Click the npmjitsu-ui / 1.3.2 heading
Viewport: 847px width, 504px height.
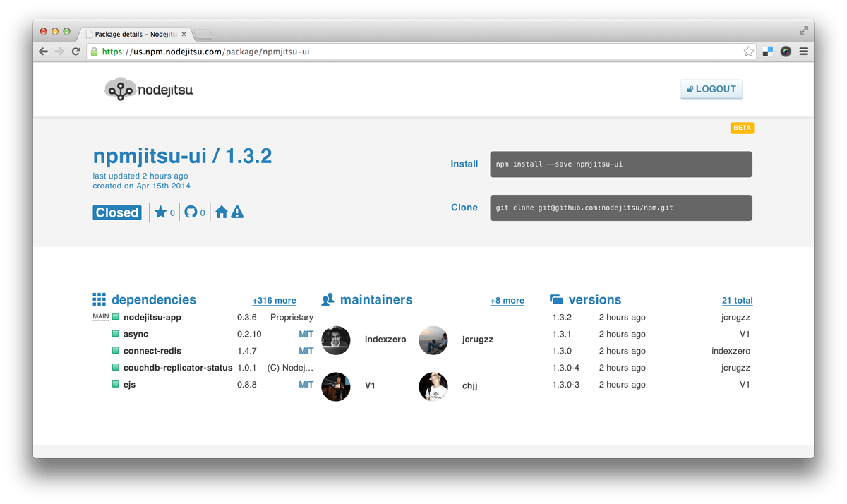coord(182,156)
